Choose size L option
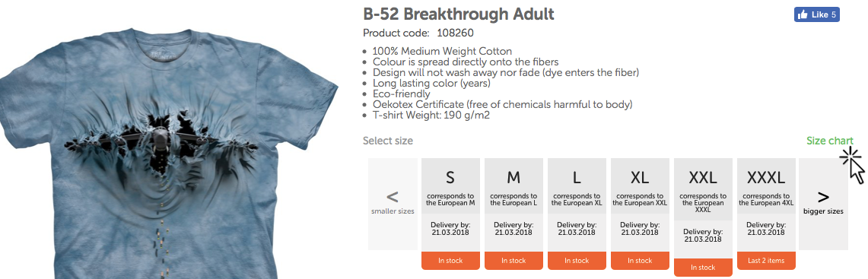868x279 pixels. tap(577, 204)
